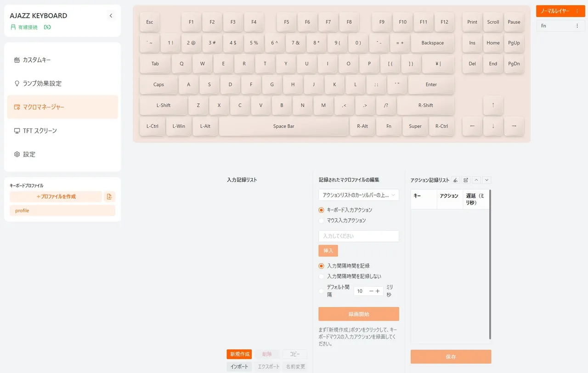Click the charging battery icon under AJAZZ KEYBOARD
The image size is (588, 373).
point(47,27)
